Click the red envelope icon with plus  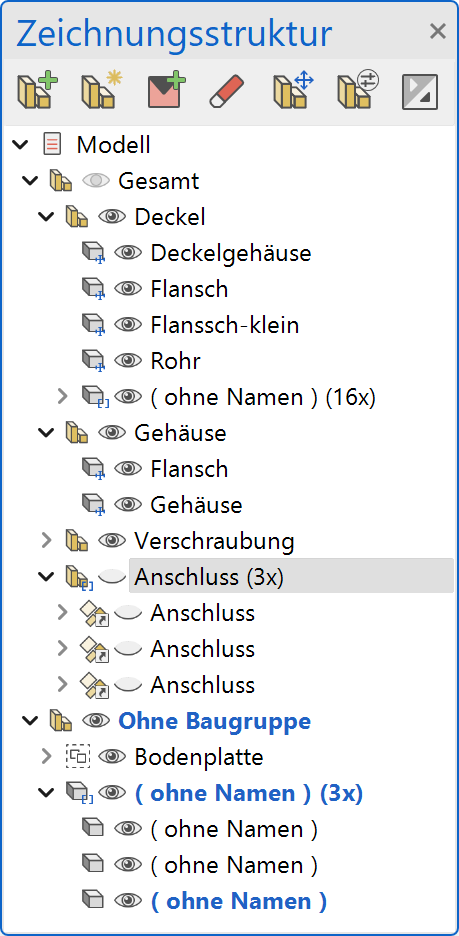point(167,91)
